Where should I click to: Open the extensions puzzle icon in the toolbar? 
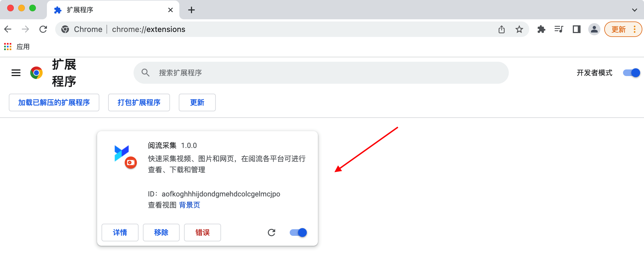click(x=541, y=29)
